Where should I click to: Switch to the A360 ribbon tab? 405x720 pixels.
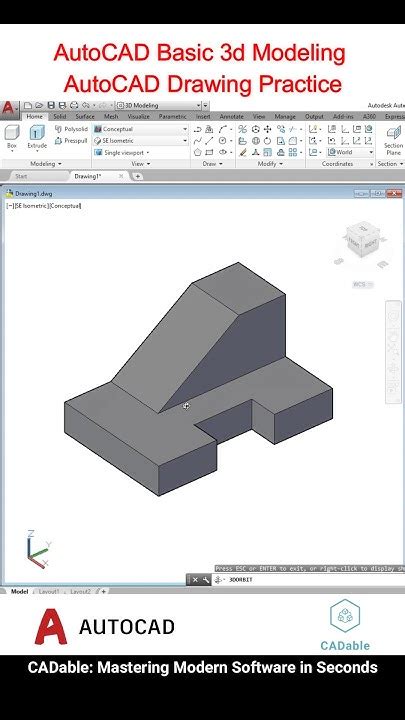coord(369,117)
